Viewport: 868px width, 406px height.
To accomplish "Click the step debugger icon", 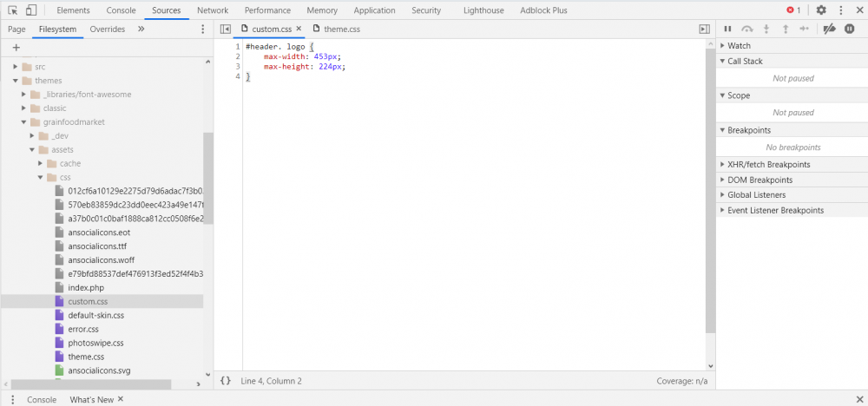I will click(x=805, y=29).
